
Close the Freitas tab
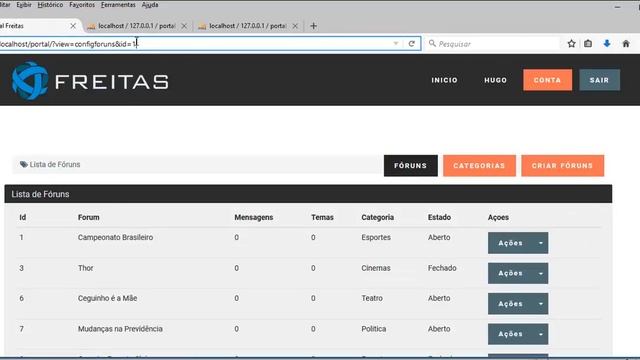pyautogui.click(x=73, y=26)
